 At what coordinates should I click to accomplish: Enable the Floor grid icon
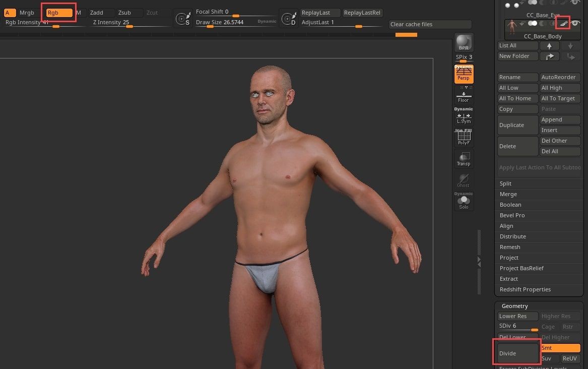point(463,95)
